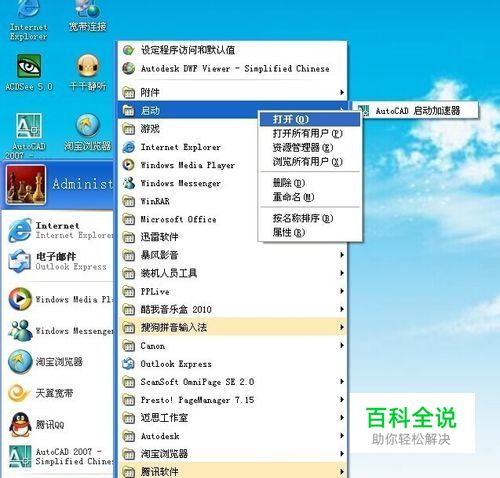Open Autodesk program folder
Screen dimensions: 500x478
232,436
